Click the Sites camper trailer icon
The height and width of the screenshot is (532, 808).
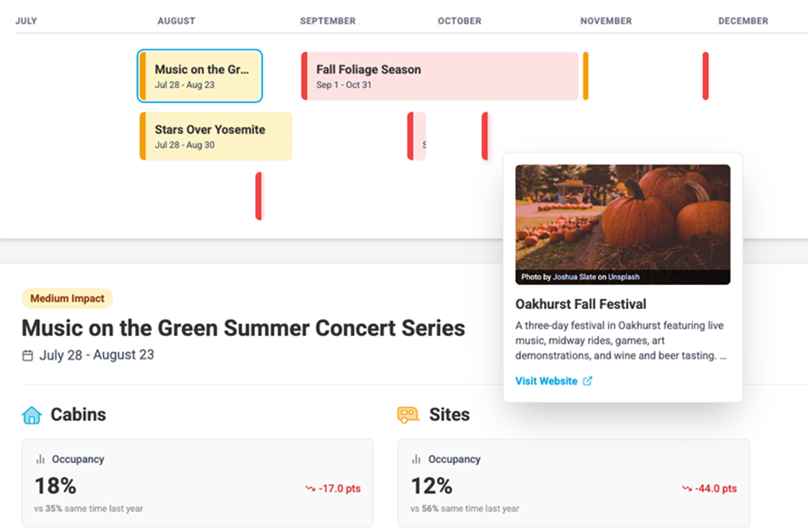pos(408,415)
